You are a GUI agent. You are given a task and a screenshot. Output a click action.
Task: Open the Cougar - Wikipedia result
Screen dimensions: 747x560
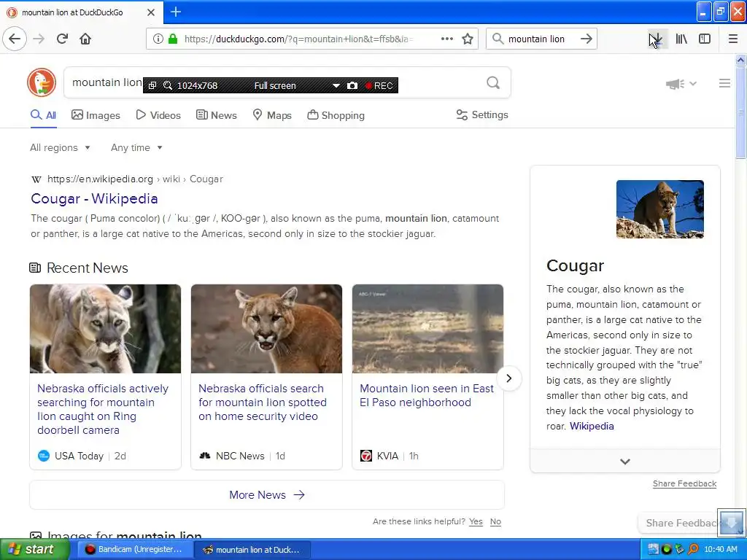[94, 198]
